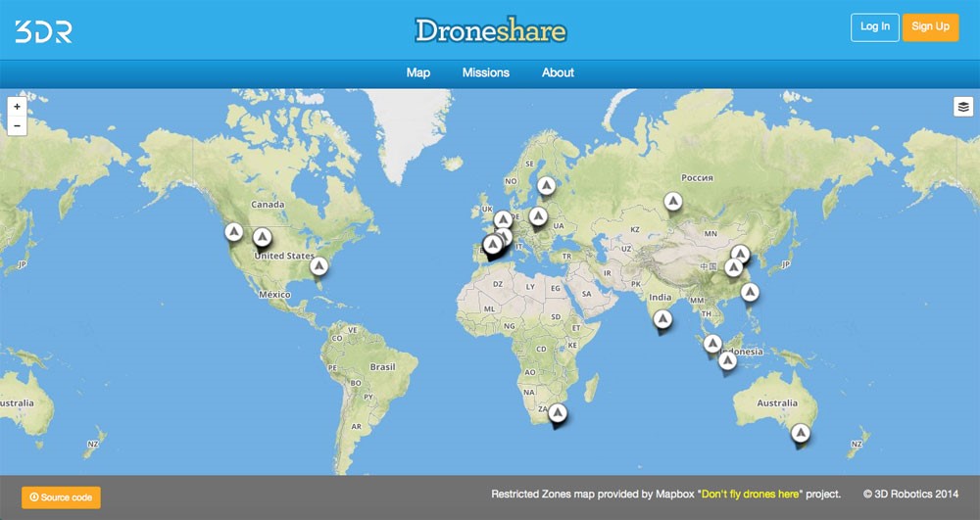The height and width of the screenshot is (520, 980).
Task: Open the About tab
Action: point(558,72)
